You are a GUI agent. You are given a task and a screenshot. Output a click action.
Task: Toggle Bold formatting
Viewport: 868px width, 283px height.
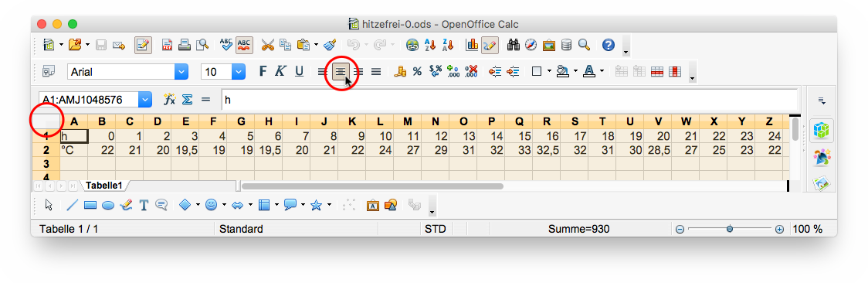pos(263,71)
